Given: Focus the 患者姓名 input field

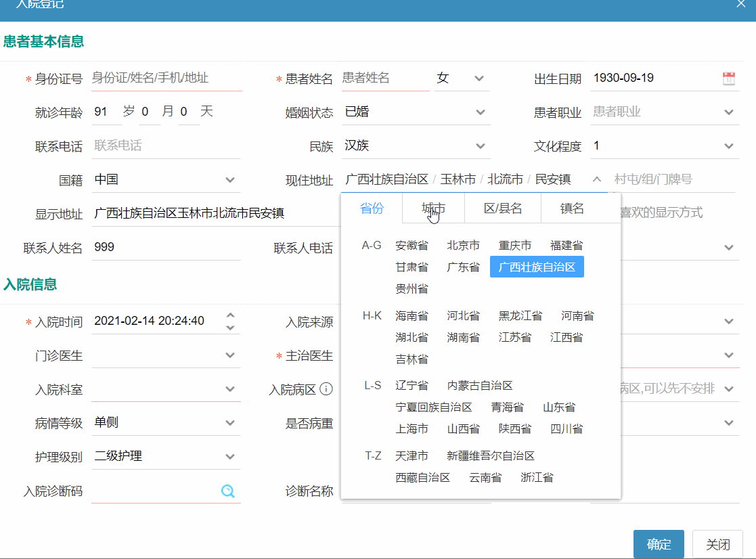Looking at the screenshot, I should pos(385,78).
